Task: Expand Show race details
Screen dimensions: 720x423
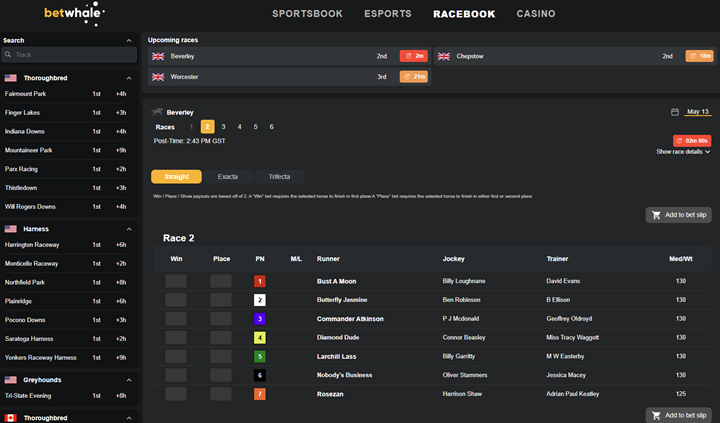Action: tap(683, 152)
